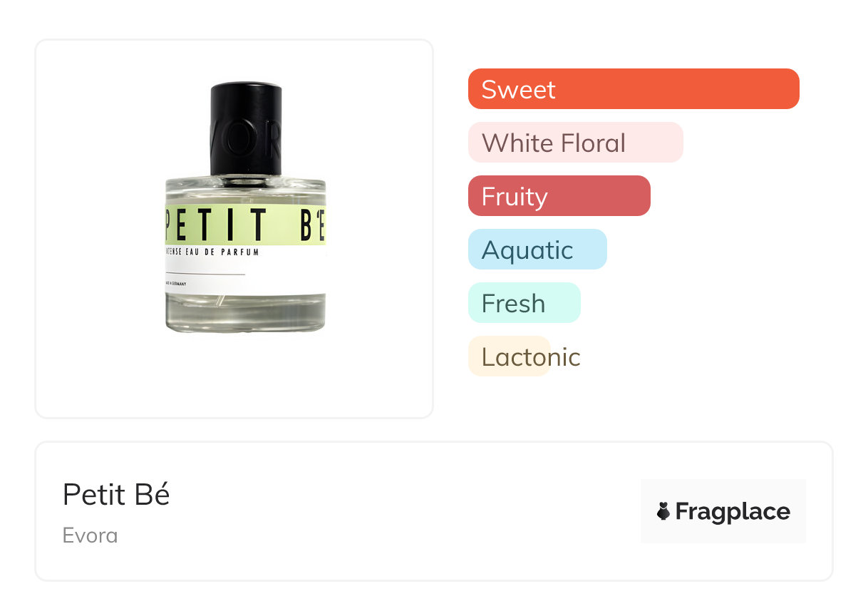Click the silver neck ring under the cap
Image resolution: width=868 pixels, height=616 pixels.
pyautogui.click(x=246, y=181)
